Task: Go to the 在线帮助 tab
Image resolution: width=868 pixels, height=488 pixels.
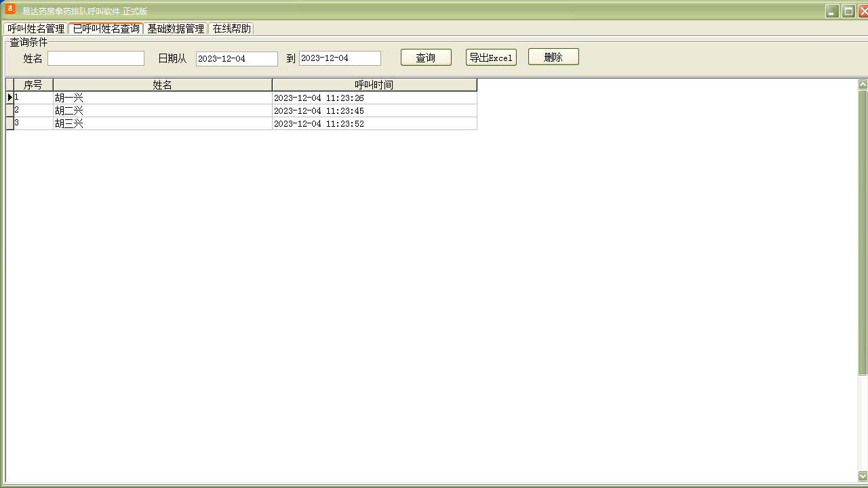Action: click(231, 28)
